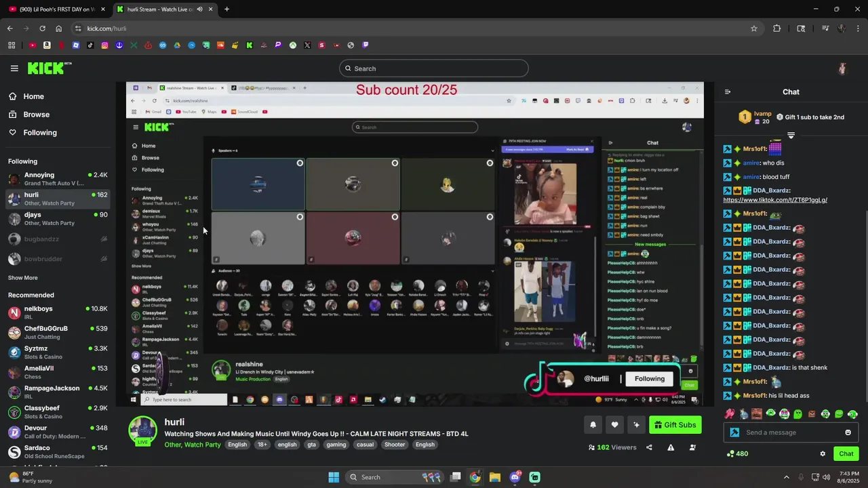The image size is (868, 488).
Task: Go to the browser home page
Action: 58,28
